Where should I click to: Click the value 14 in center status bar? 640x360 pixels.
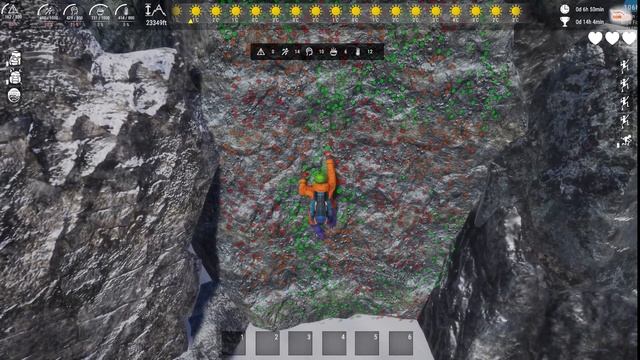297,52
